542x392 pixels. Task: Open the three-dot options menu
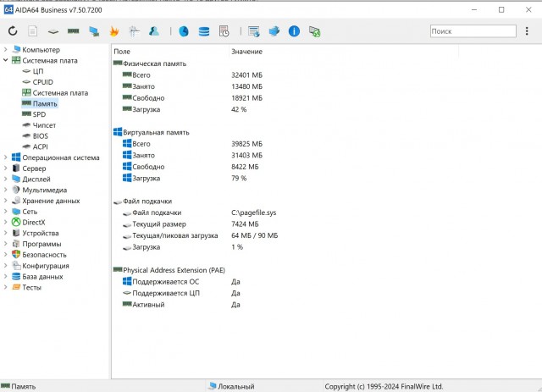point(527,31)
